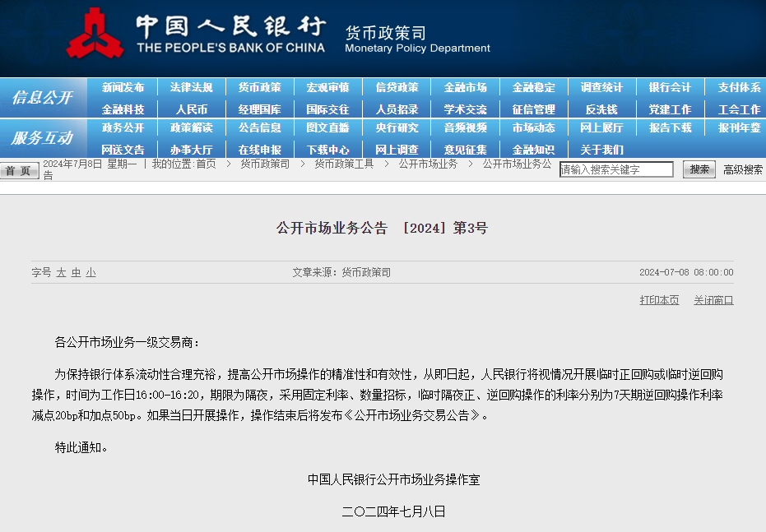Click the 关闭窗口 close window link
Image resolution: width=766 pixels, height=532 pixels.
713,300
